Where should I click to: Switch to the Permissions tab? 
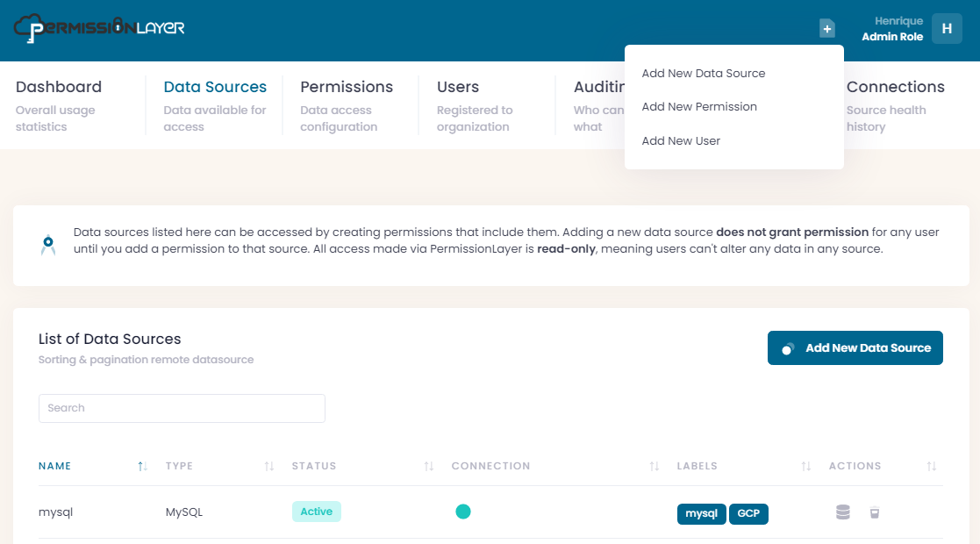click(346, 88)
